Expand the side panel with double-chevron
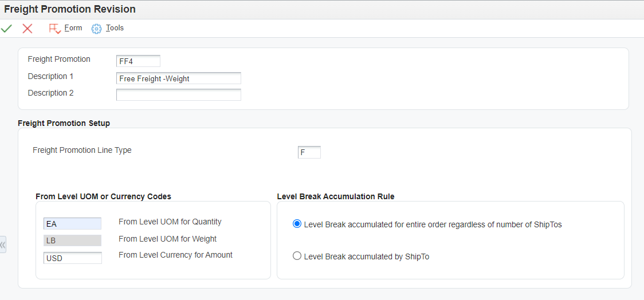 tap(3, 245)
